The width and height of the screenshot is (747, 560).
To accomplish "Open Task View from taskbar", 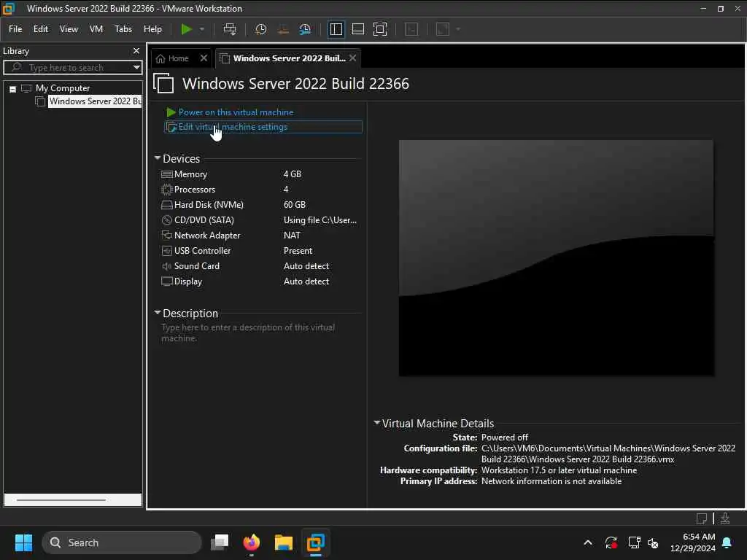I will [220, 542].
